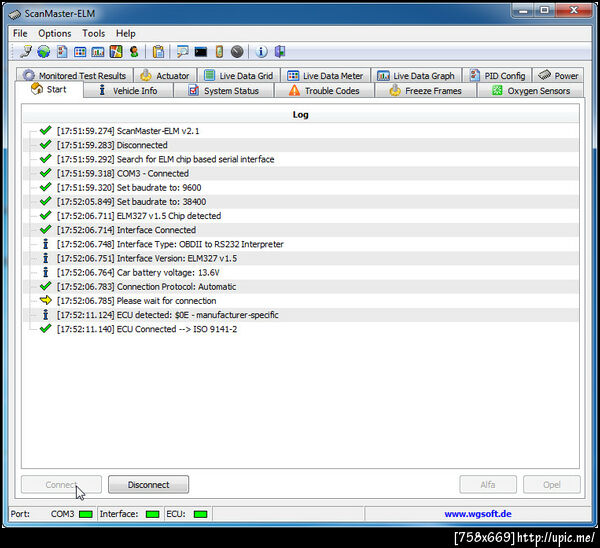Select the Start tab

point(49,90)
